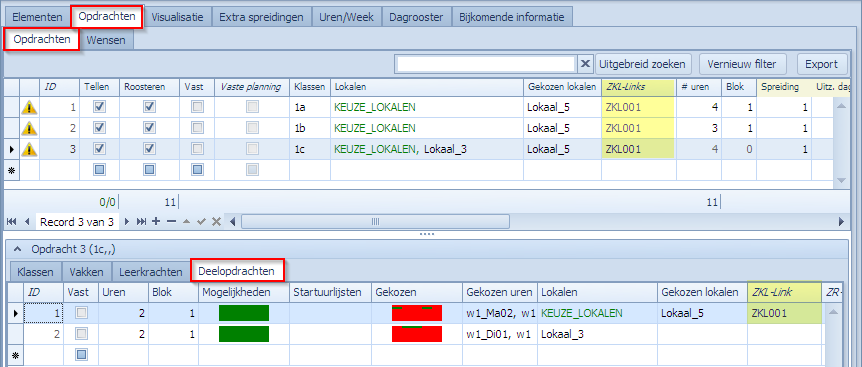Click the Lokaal_3 cell of deelopdracht 2
The height and width of the screenshot is (367, 862).
pyautogui.click(x=597, y=334)
